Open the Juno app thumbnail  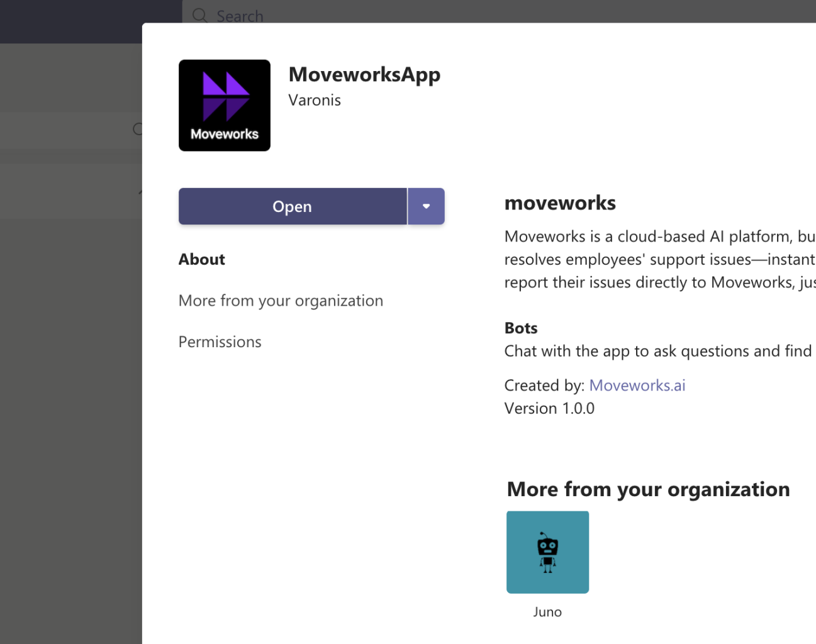coord(548,552)
